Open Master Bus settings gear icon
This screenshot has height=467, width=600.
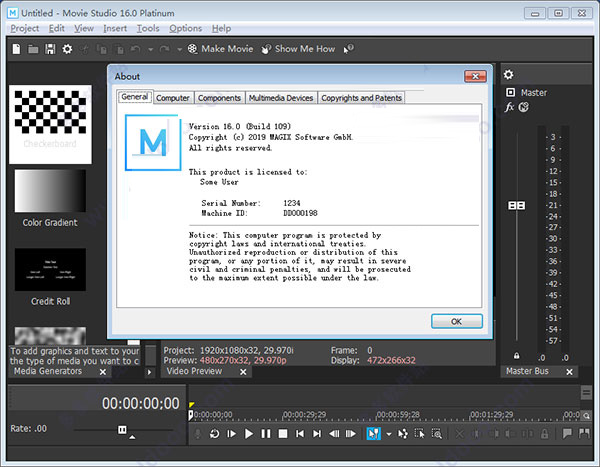click(509, 74)
